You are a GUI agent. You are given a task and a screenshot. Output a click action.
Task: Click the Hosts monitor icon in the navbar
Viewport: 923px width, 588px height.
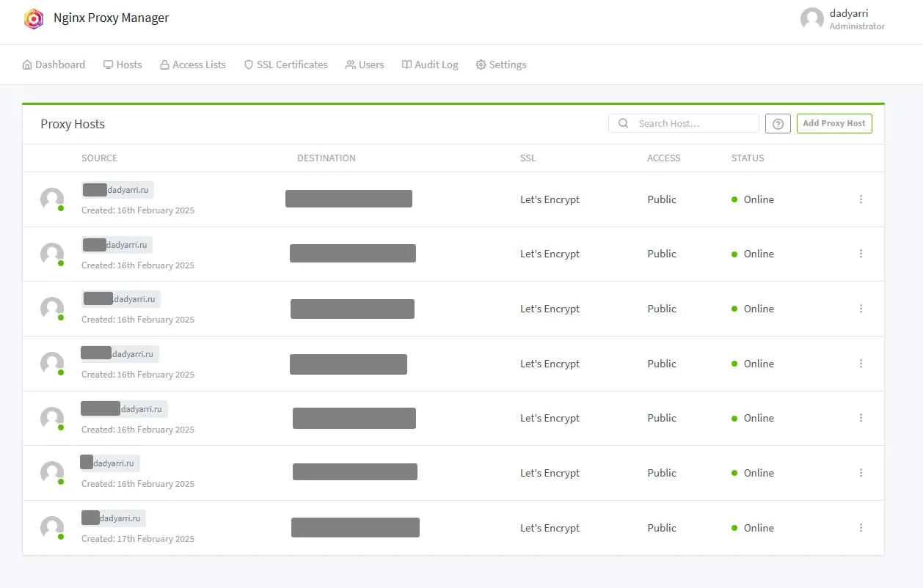tap(106, 65)
